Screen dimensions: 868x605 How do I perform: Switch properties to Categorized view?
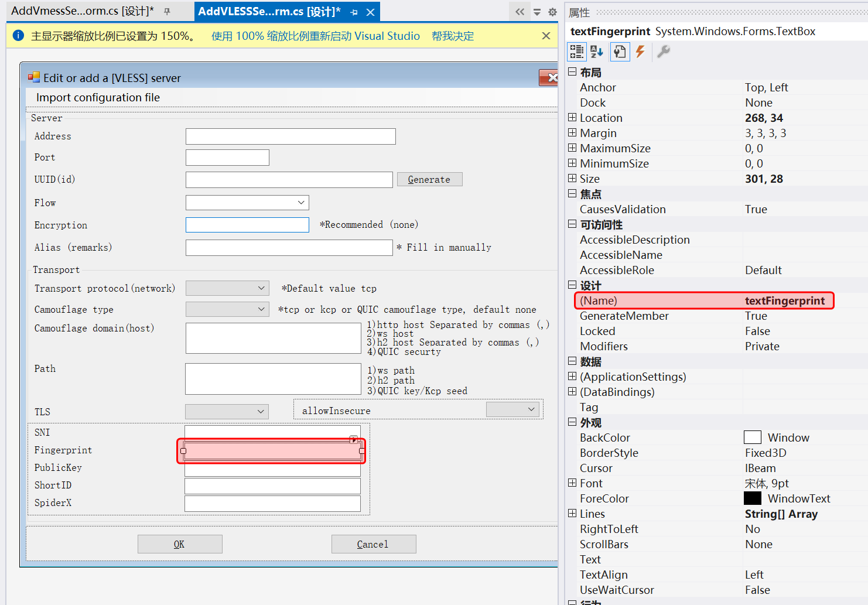pyautogui.click(x=576, y=52)
